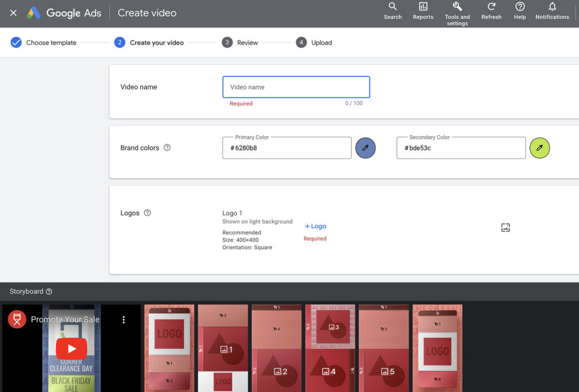The height and width of the screenshot is (392, 579).
Task: Open the primary color eyedropper picker
Action: (x=365, y=148)
